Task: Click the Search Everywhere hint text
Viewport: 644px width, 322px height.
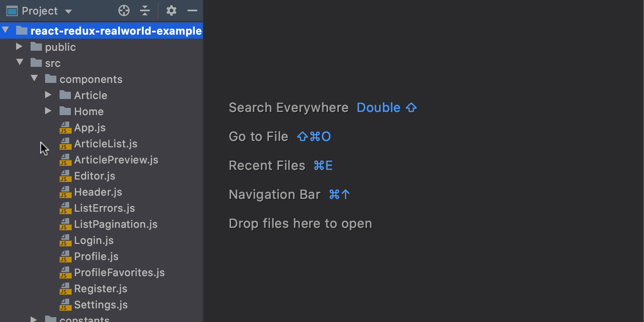Action: click(289, 108)
